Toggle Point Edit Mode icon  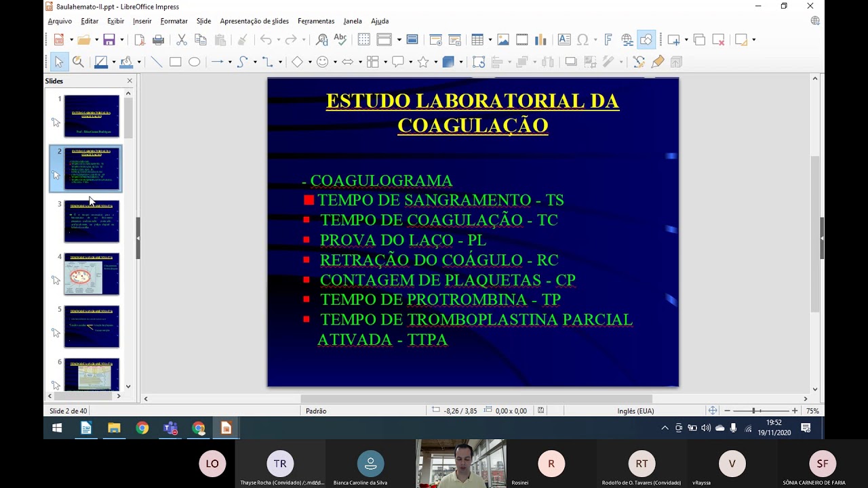pos(639,62)
